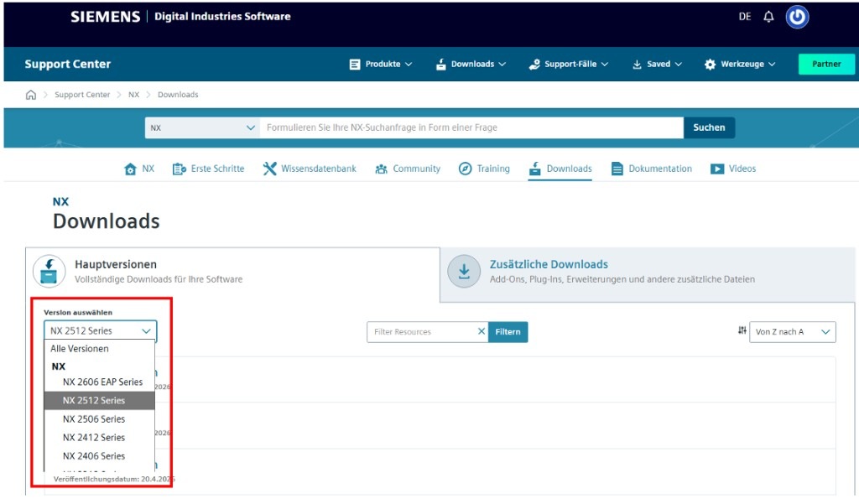Viewport: 859px width, 504px height.
Task: Click the green Partner button
Action: click(826, 64)
